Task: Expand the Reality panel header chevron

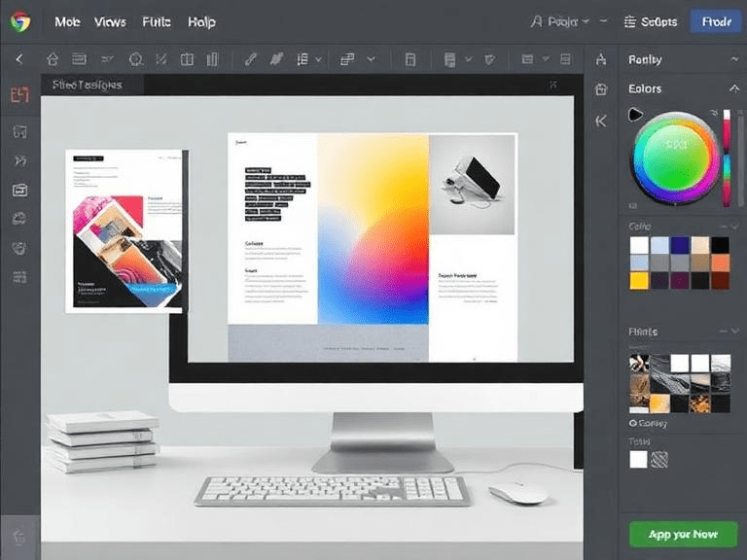Action: pos(734,59)
